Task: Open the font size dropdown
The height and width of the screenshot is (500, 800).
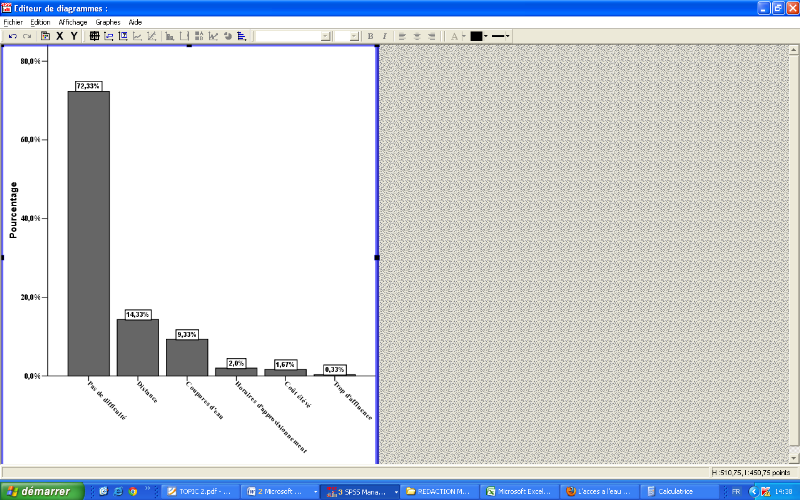Action: pyautogui.click(x=355, y=36)
